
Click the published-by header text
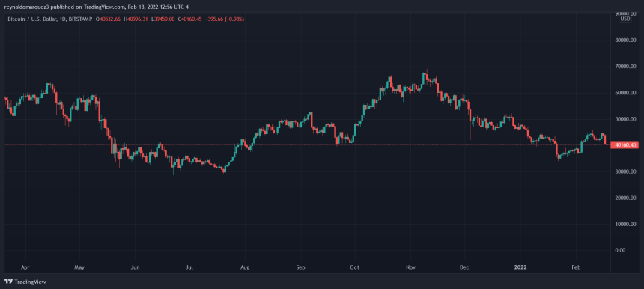click(x=97, y=7)
